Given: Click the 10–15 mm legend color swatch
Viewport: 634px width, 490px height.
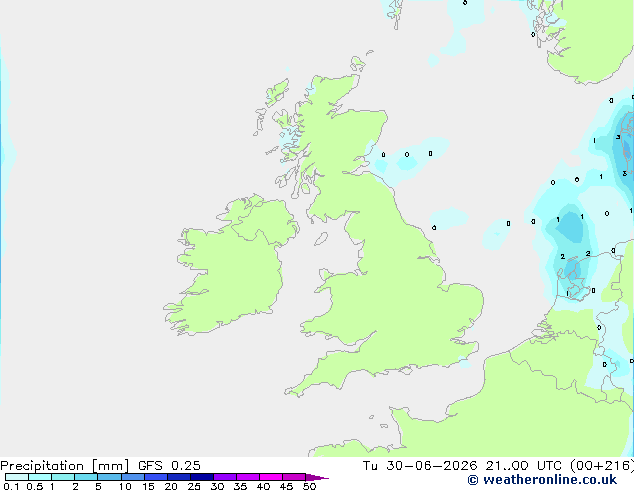Looking at the screenshot, I should point(133,477).
